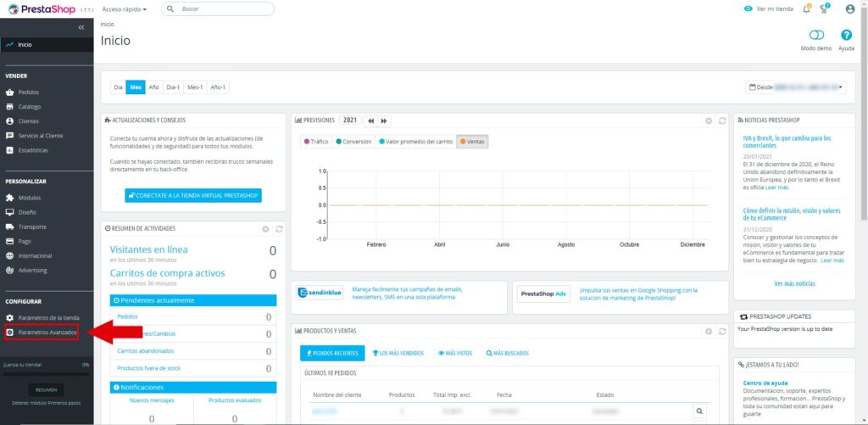Click the Parámetros de la tienda gear icon
Image resolution: width=868 pixels, height=425 pixels.
tap(9, 317)
